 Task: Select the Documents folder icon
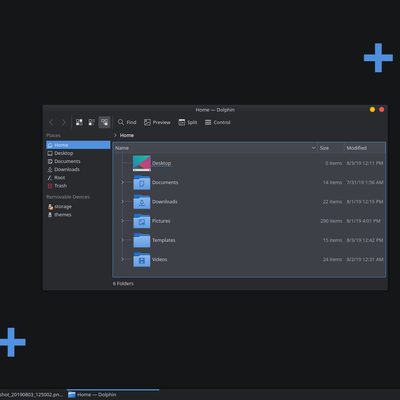click(142, 182)
